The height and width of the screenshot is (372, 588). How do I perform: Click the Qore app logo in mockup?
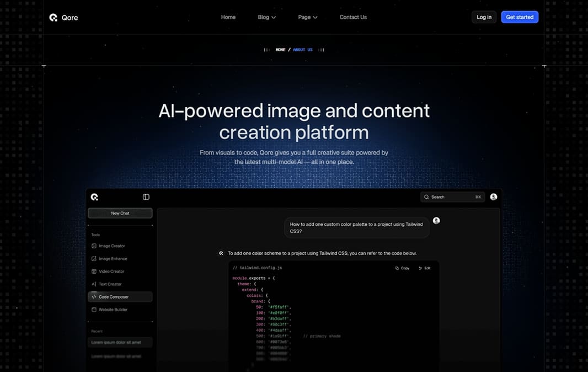coord(94,197)
